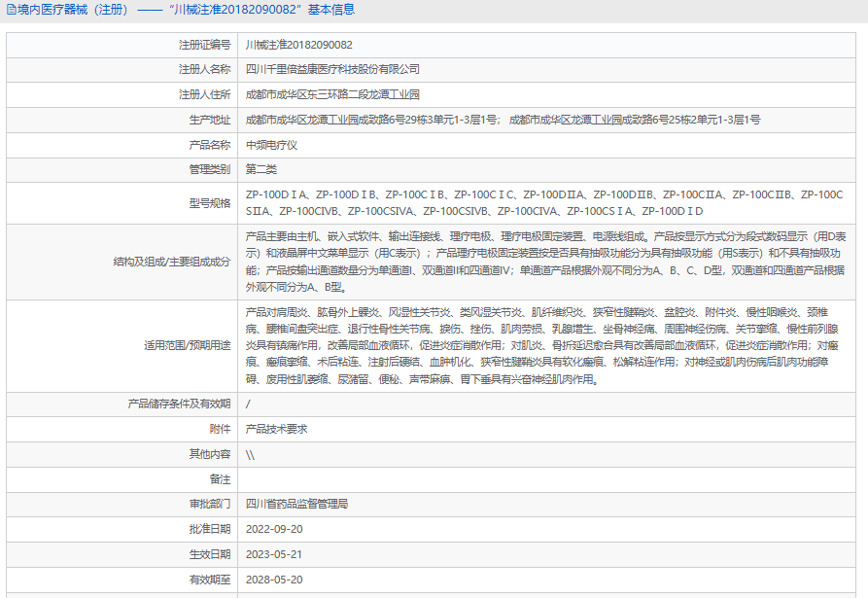Select the value 第二类

click(x=261, y=169)
